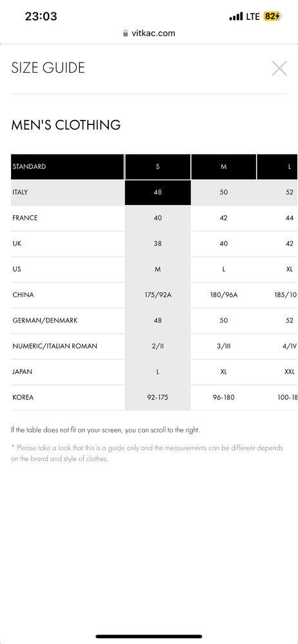Click the Italy size 50 cell
The image size is (298, 644).
[224, 192]
